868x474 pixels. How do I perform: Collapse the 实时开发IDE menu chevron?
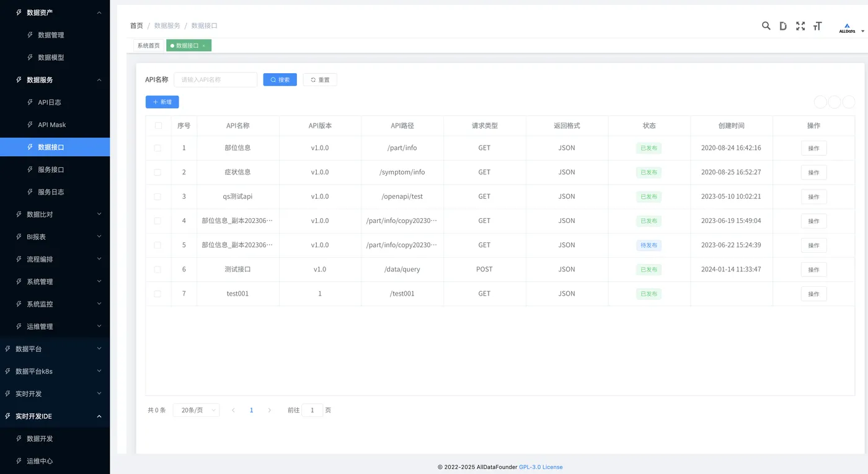99,416
